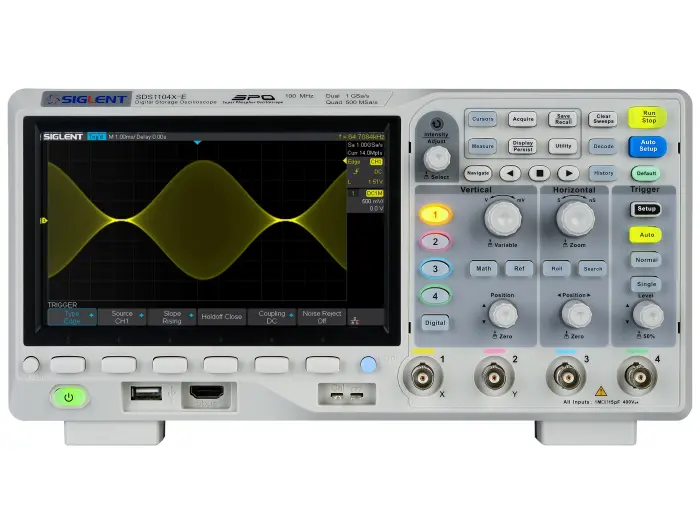Open the Decode function
The image size is (700, 525).
tap(603, 146)
